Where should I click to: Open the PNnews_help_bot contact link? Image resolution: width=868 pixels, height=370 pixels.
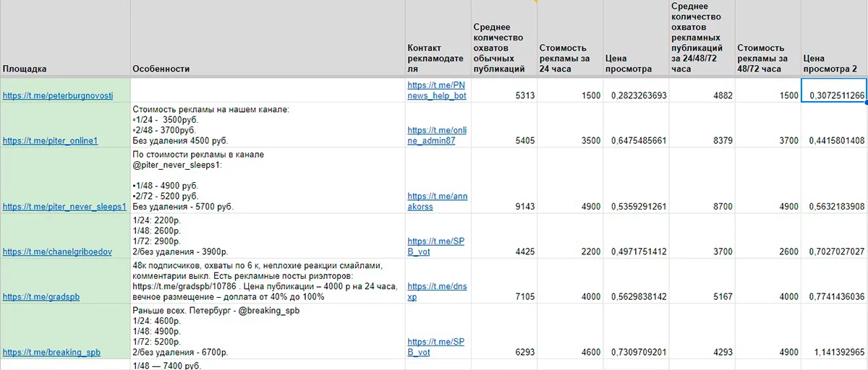437,90
